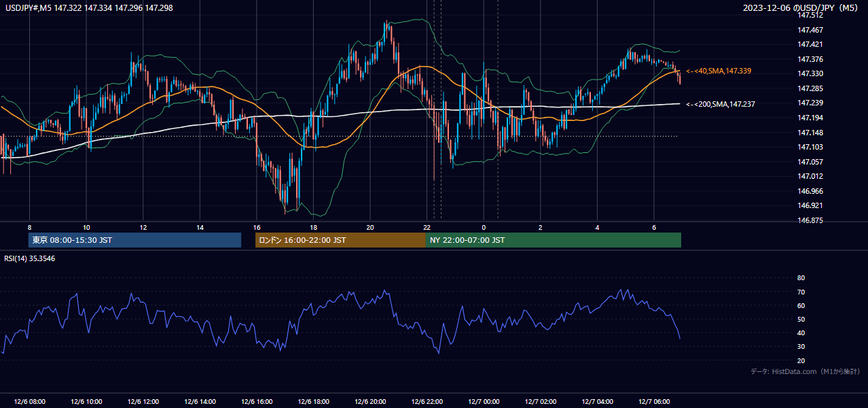Click RSI scale value 70
The width and height of the screenshot is (868, 408).
[801, 292]
